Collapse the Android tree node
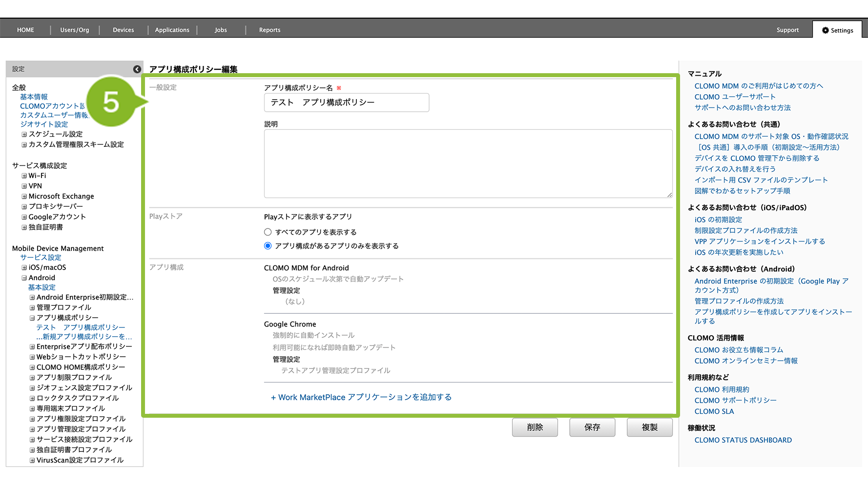This screenshot has width=868, height=488. click(x=24, y=278)
